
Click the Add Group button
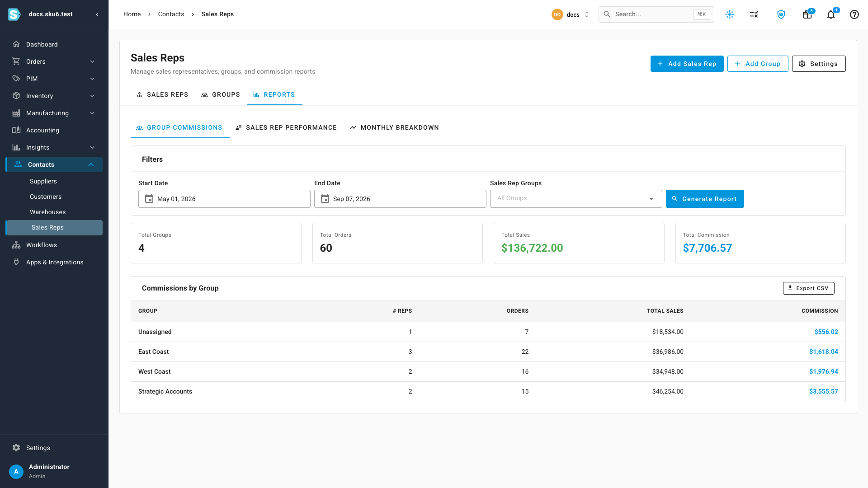pos(758,64)
